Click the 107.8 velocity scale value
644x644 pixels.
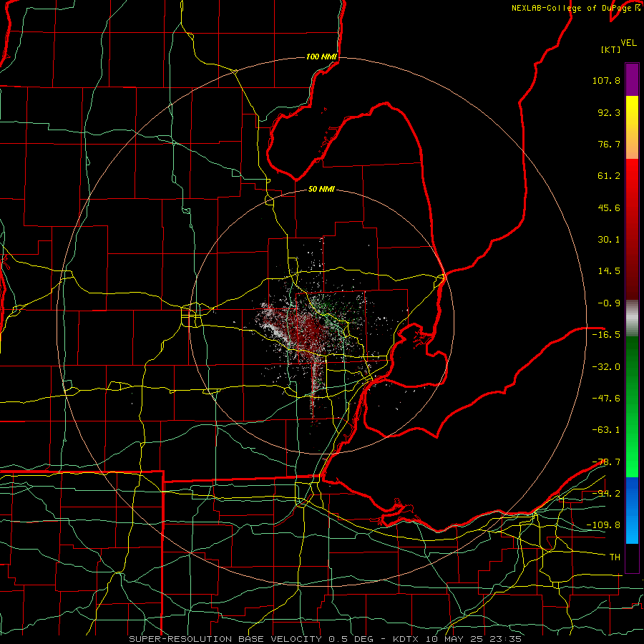606,80
